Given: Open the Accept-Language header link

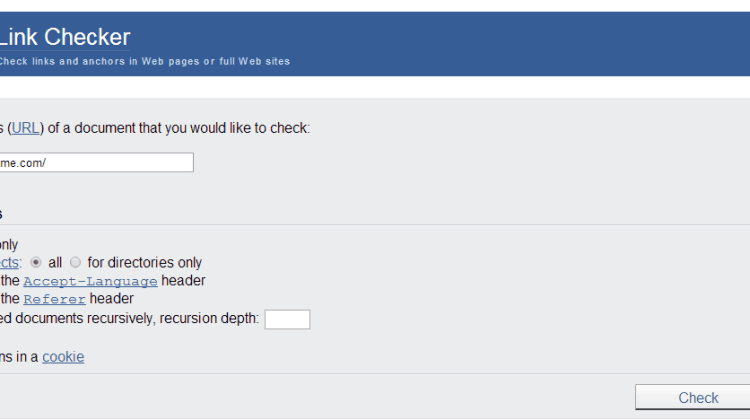Looking at the screenshot, I should (90, 281).
